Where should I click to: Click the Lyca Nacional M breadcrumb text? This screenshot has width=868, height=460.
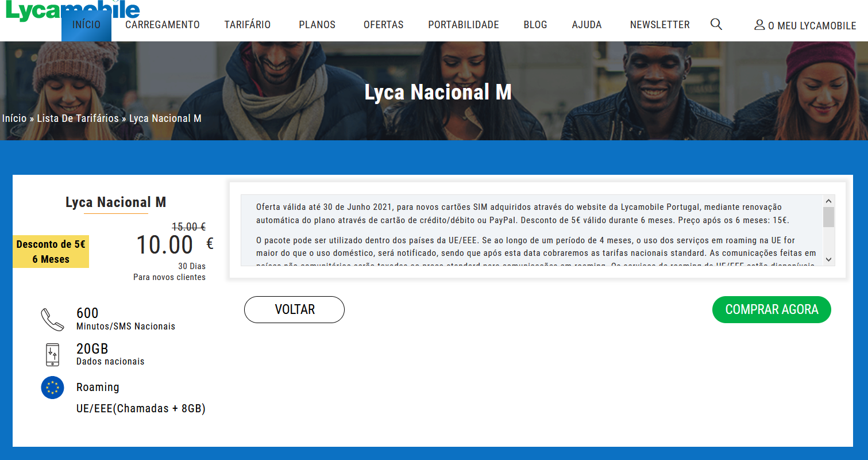[165, 118]
